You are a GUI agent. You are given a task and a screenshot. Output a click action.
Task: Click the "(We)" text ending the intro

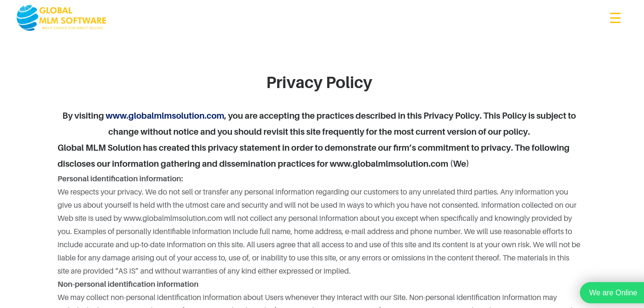click(x=460, y=164)
